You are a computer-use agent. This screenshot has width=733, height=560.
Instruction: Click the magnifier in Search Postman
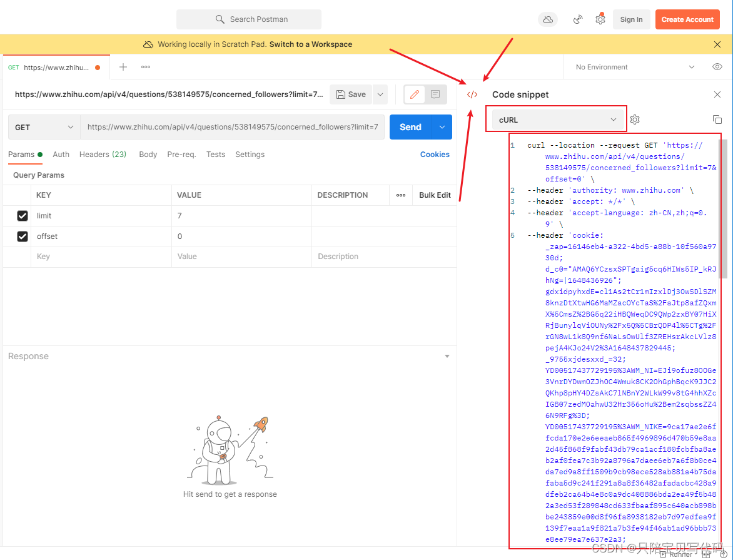coord(220,19)
